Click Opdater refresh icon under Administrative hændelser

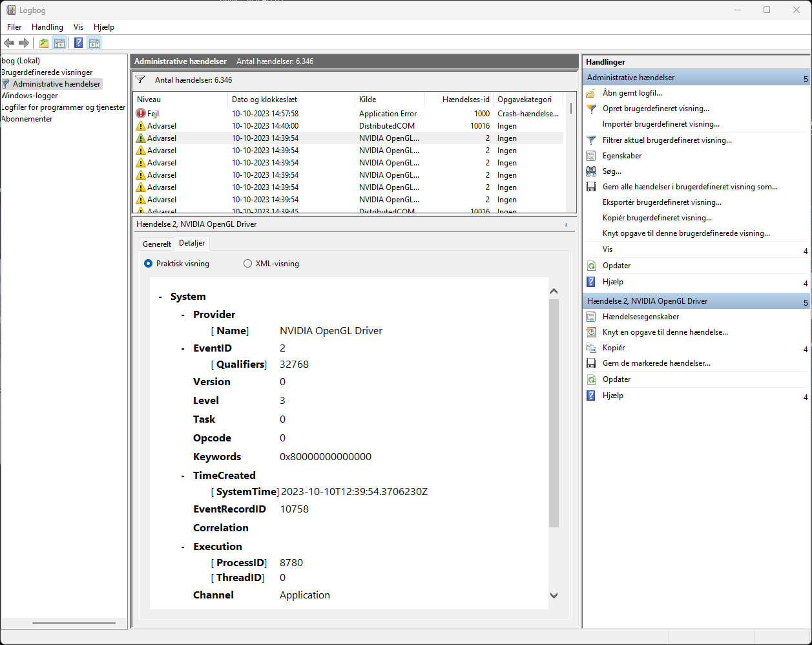590,266
